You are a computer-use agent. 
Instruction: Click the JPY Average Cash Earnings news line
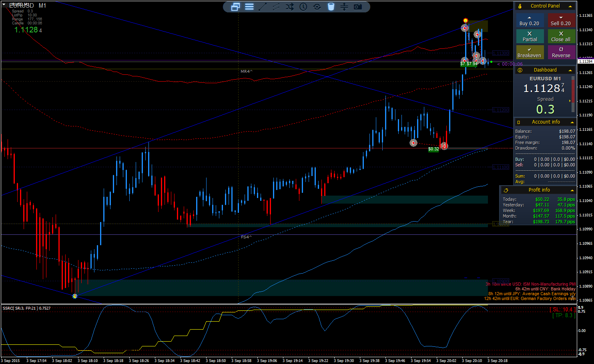click(x=532, y=294)
